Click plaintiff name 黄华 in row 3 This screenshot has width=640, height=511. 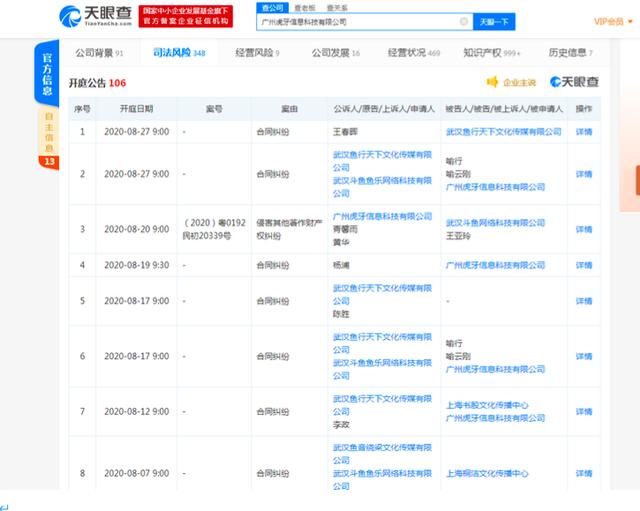tap(341, 242)
